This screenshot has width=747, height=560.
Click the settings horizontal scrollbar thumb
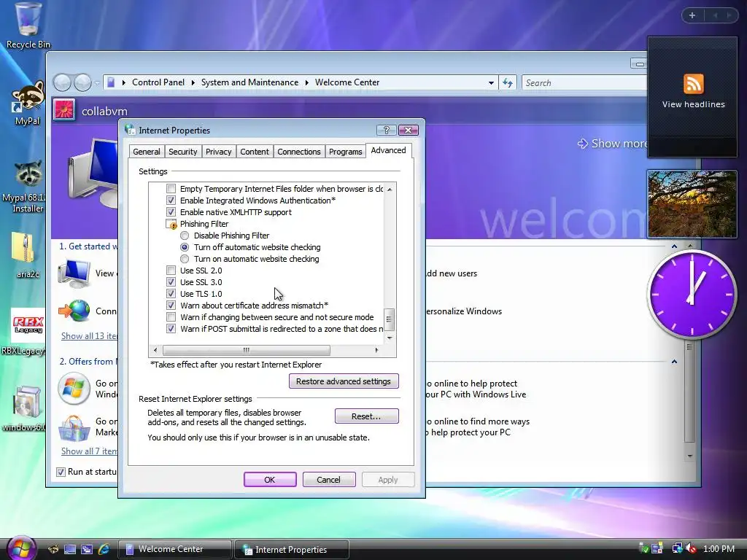247,351
